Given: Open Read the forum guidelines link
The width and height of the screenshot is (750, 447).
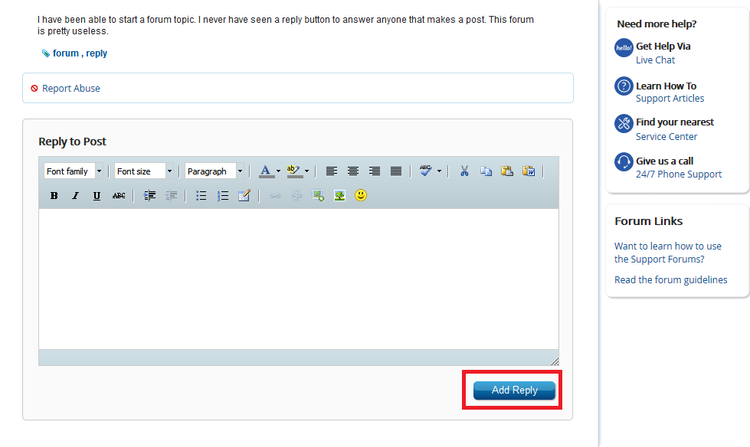Looking at the screenshot, I should coord(671,280).
